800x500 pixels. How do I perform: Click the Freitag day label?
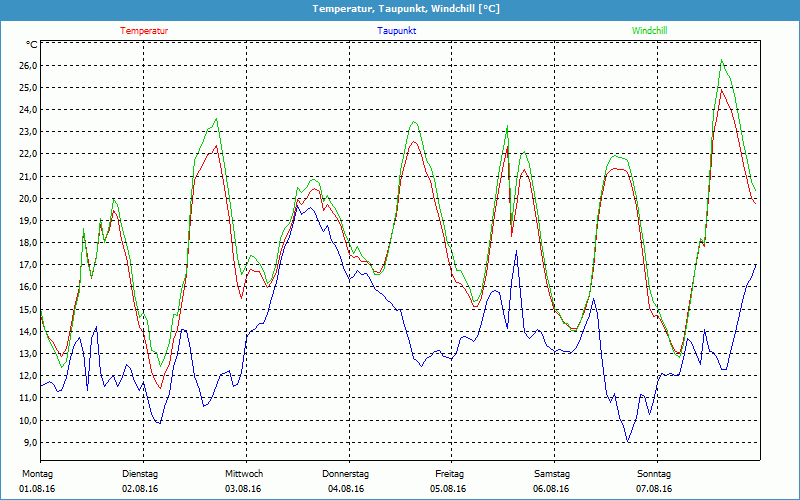449,474
